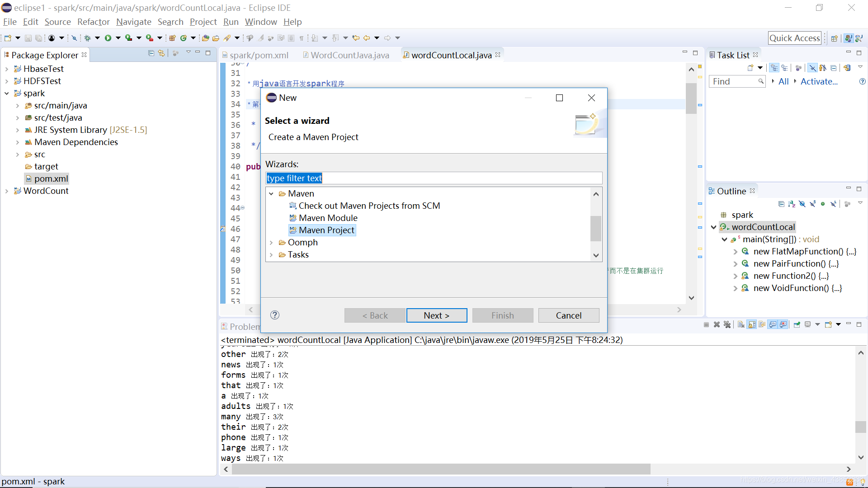Click the Coverage launch icon
The width and height of the screenshot is (868, 488).
pos(129,38)
